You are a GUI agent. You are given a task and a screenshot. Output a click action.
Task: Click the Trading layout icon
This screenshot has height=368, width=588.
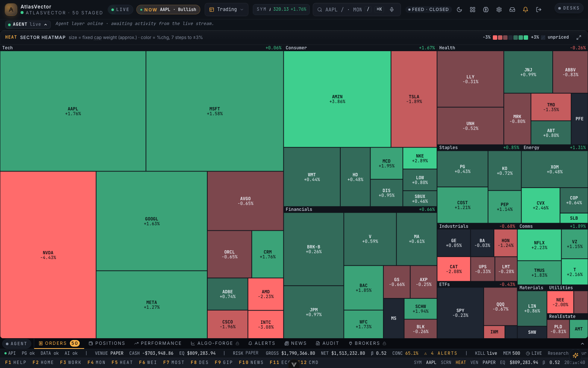pyautogui.click(x=212, y=10)
